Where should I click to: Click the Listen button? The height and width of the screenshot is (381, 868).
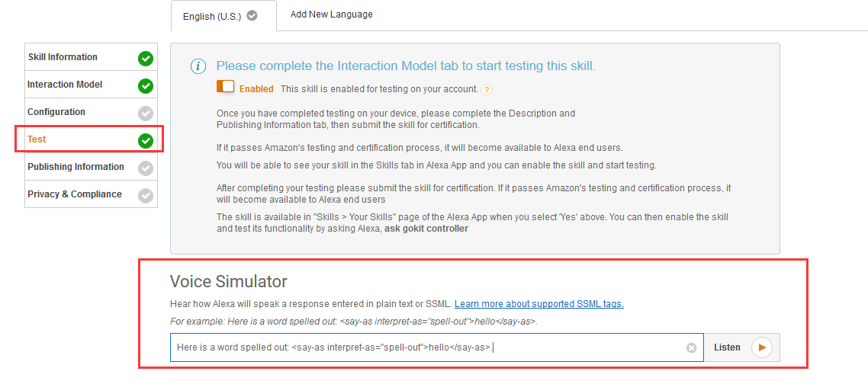click(741, 347)
